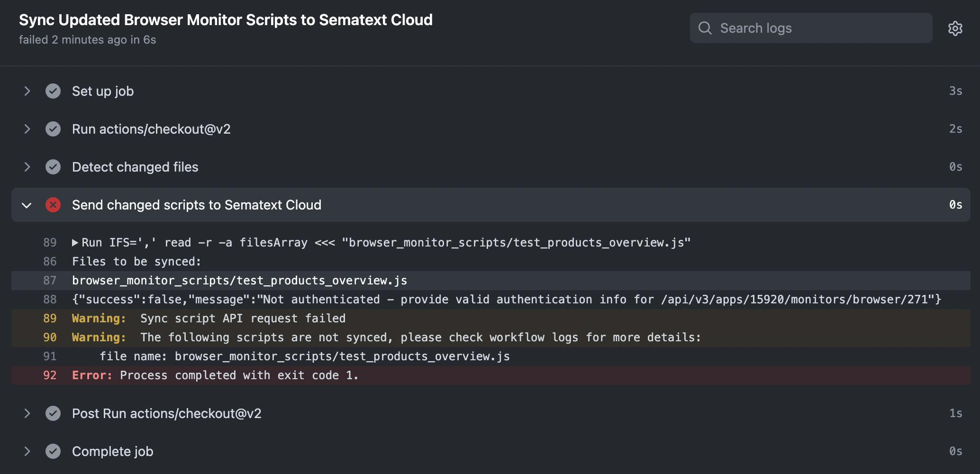Viewport: 980px width, 474px height.
Task: Open the Run actions/checkout@v2 step title
Action: (151, 129)
